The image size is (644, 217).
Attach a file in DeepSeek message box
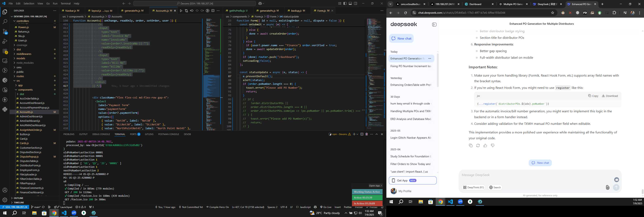click(608, 187)
